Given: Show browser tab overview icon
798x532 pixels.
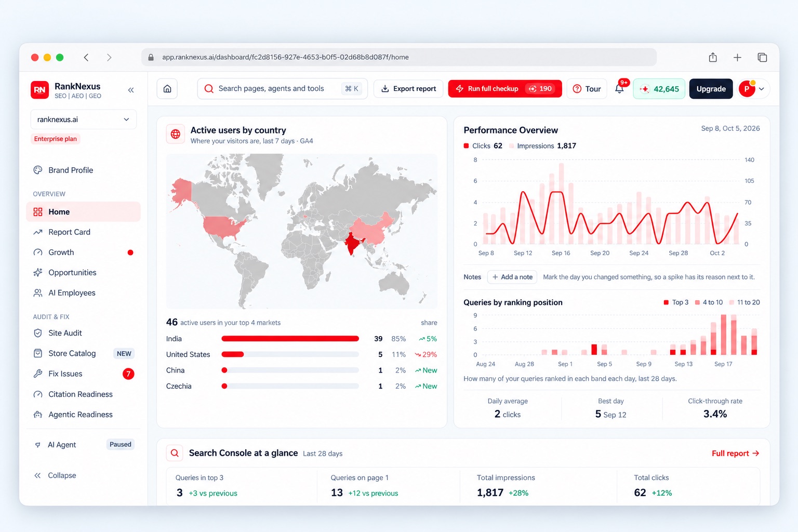Looking at the screenshot, I should [762, 57].
